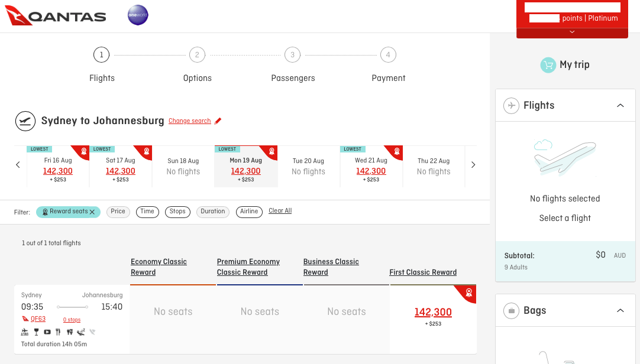
Task: Toggle the Stops filter
Action: 177,212
